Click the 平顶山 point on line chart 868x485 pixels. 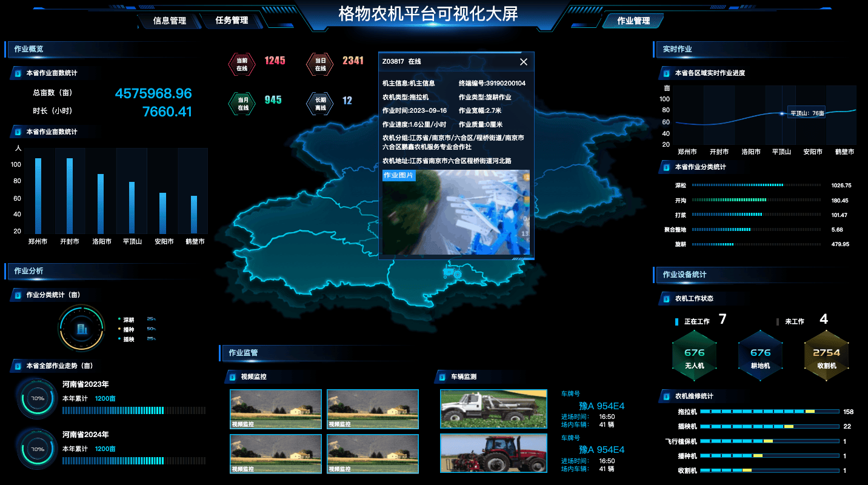(781, 113)
